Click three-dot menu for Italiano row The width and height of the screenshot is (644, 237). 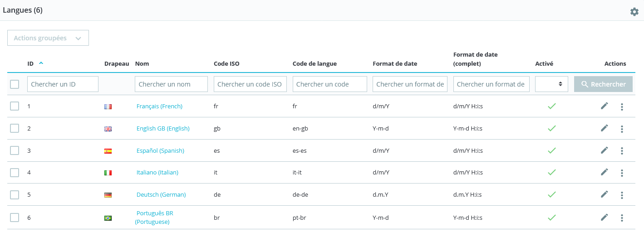coord(622,173)
